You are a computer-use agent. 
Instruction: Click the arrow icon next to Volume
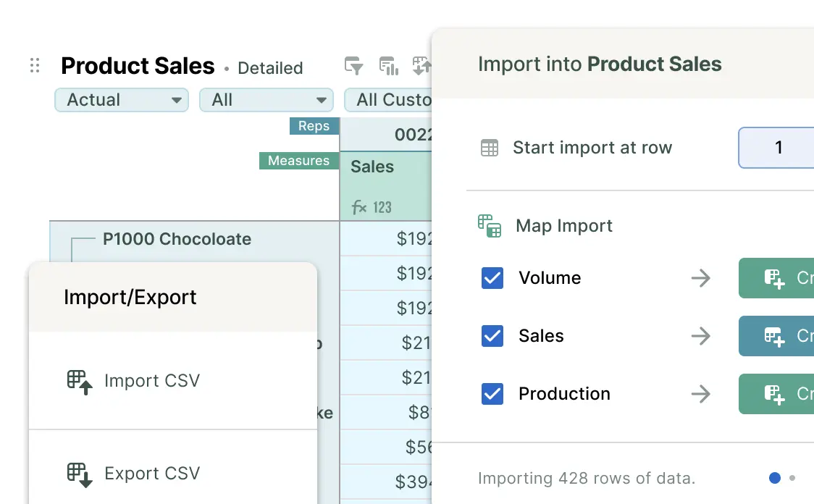[701, 278]
